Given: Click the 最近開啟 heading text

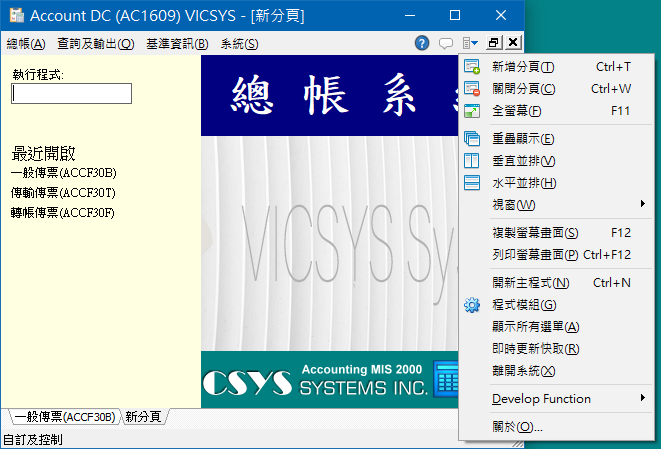Looking at the screenshot, I should (x=43, y=153).
